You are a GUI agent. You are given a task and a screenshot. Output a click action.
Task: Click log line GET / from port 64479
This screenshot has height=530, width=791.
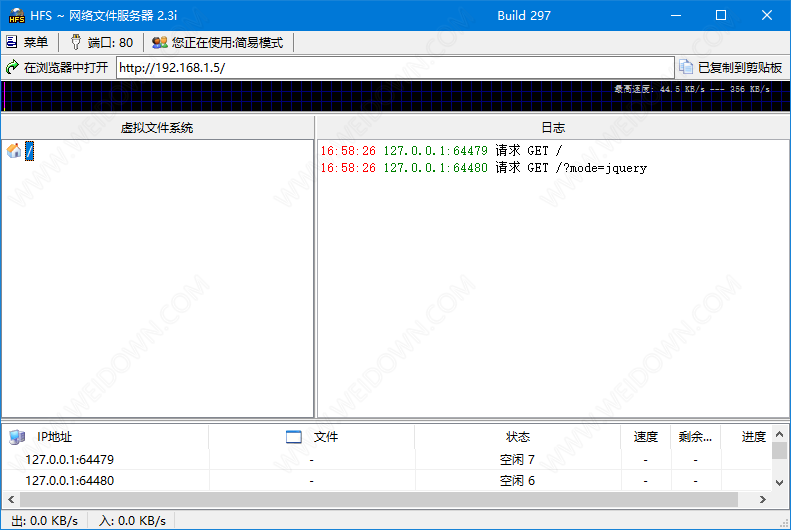point(441,150)
